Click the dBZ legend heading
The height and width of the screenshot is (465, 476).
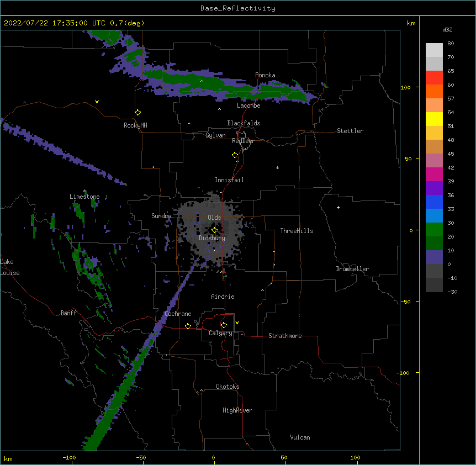click(447, 29)
